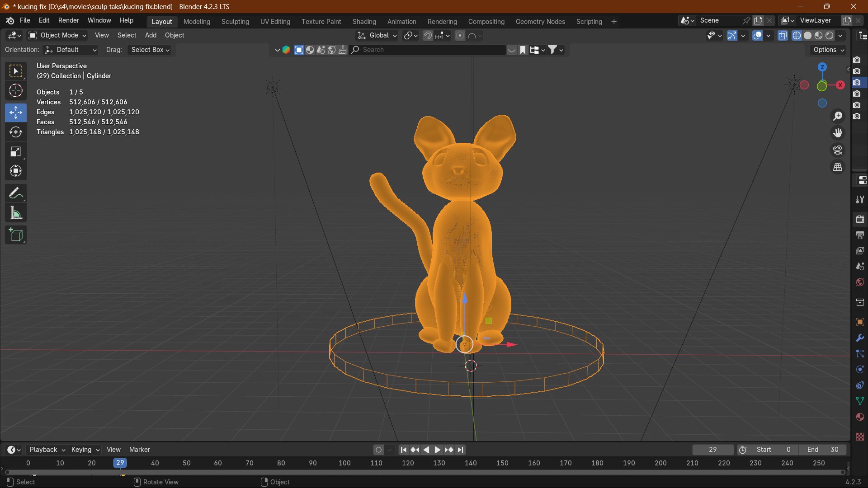The width and height of the screenshot is (868, 488).
Task: Select the Move tool
Action: point(16,113)
